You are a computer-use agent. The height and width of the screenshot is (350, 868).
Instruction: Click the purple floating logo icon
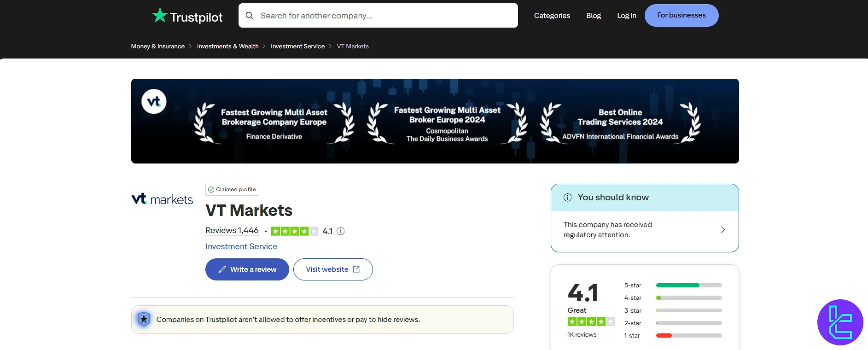pos(840,322)
